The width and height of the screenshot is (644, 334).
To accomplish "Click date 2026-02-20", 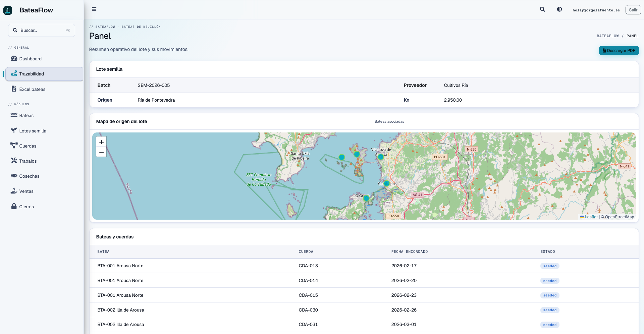I will click(x=404, y=280).
